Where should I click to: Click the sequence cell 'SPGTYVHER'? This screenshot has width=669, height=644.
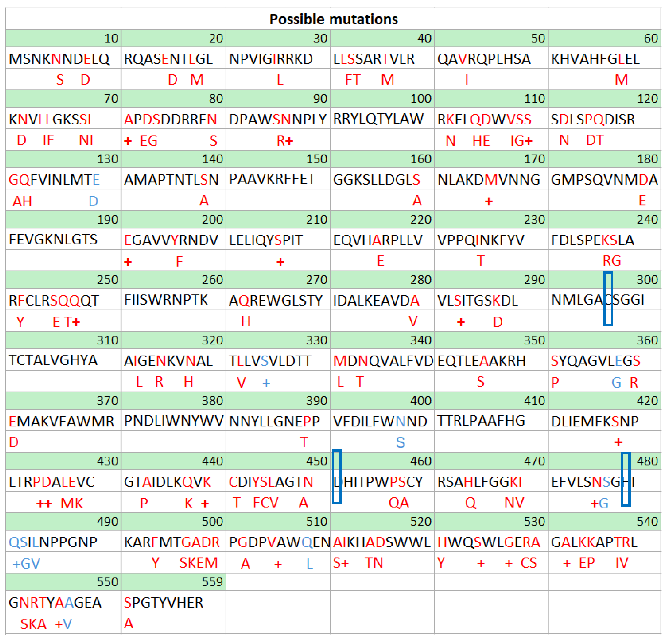click(x=163, y=603)
